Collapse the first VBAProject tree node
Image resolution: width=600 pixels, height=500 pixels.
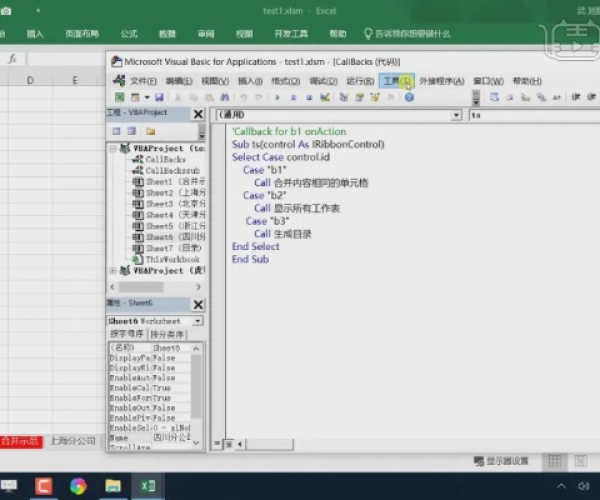113,148
